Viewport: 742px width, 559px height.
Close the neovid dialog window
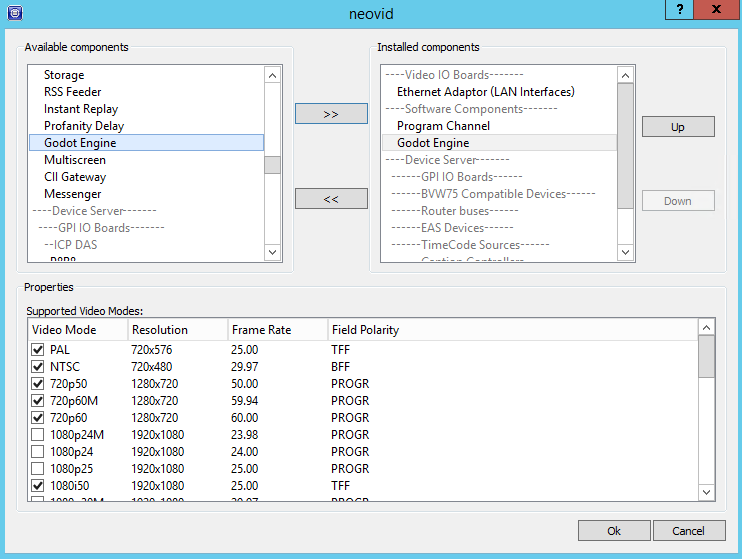716,9
